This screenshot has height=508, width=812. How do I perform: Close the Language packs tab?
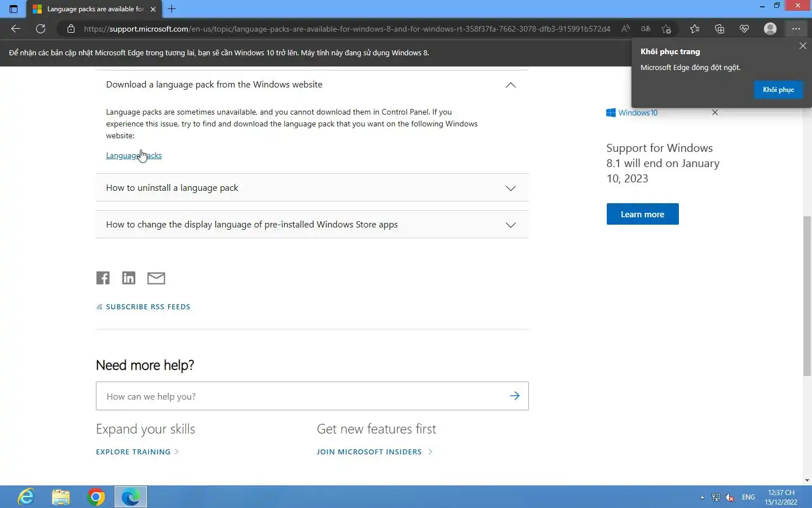(153, 9)
